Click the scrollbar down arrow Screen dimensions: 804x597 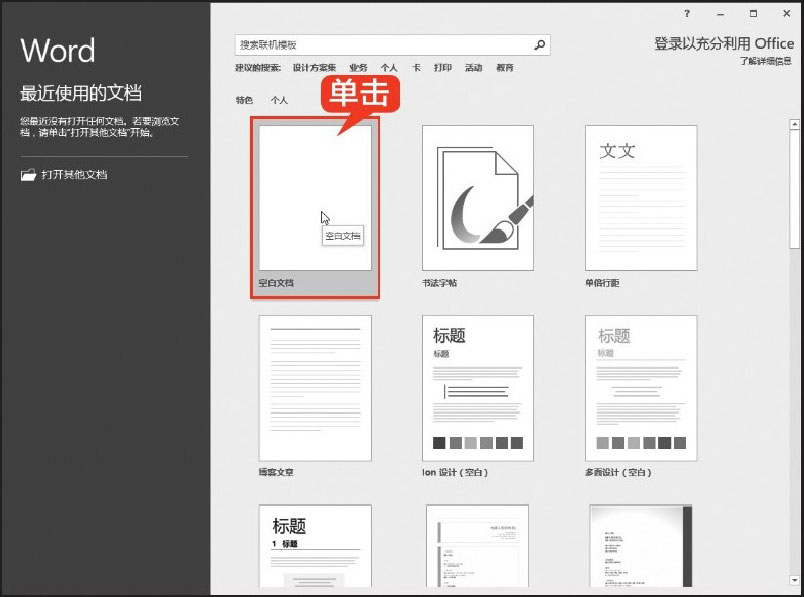[794, 581]
